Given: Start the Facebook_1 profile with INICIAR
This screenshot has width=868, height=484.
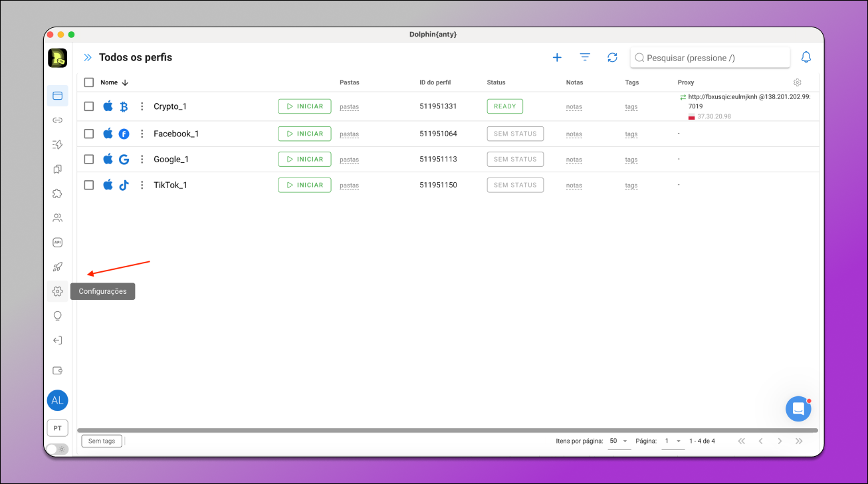Looking at the screenshot, I should click(x=304, y=134).
